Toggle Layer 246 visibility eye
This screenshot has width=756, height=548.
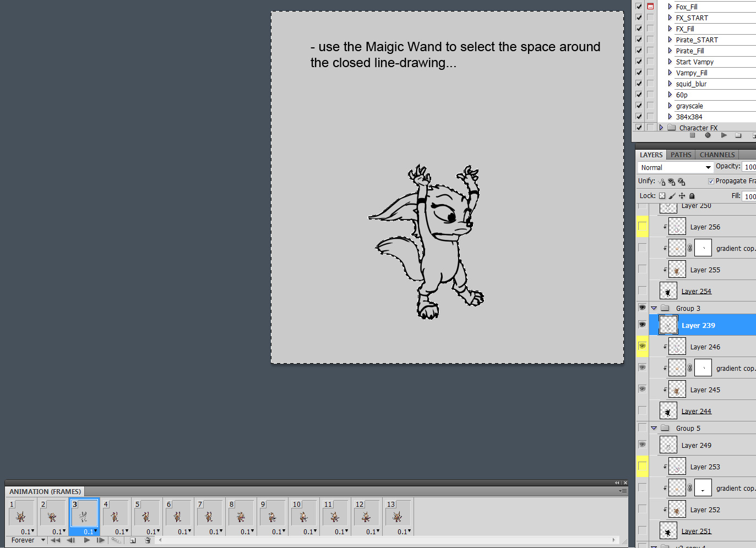[x=642, y=346]
